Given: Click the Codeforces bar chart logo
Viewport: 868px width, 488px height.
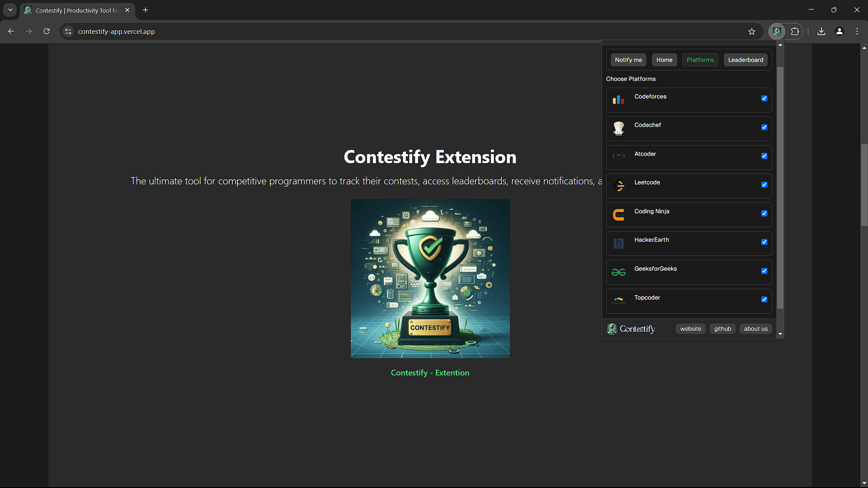Looking at the screenshot, I should [x=618, y=100].
